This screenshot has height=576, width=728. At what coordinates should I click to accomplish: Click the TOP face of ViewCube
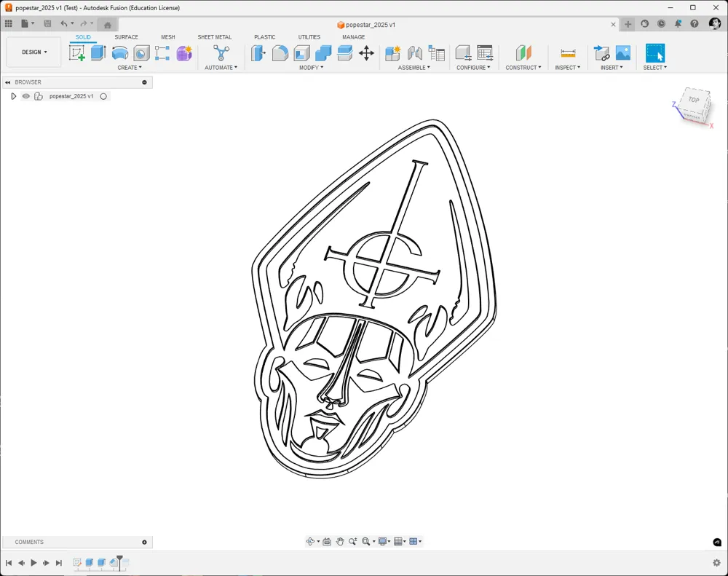694,100
